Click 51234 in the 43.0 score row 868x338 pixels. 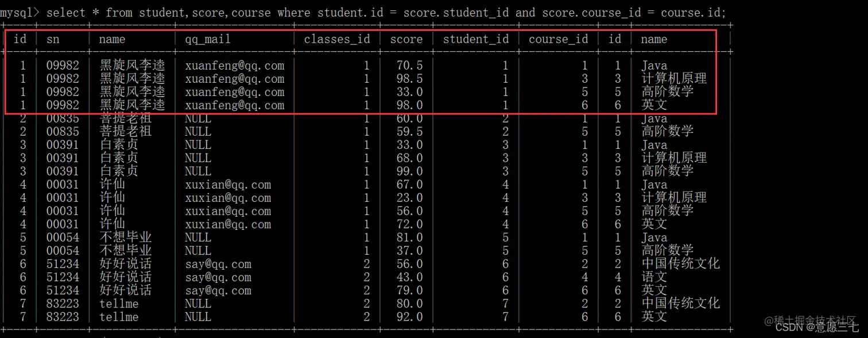[x=63, y=277]
